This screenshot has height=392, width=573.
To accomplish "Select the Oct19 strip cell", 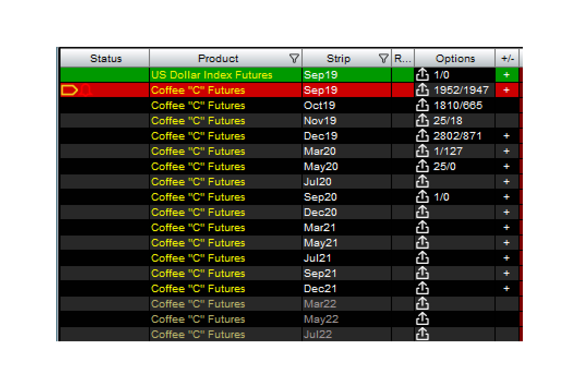I will [347, 105].
